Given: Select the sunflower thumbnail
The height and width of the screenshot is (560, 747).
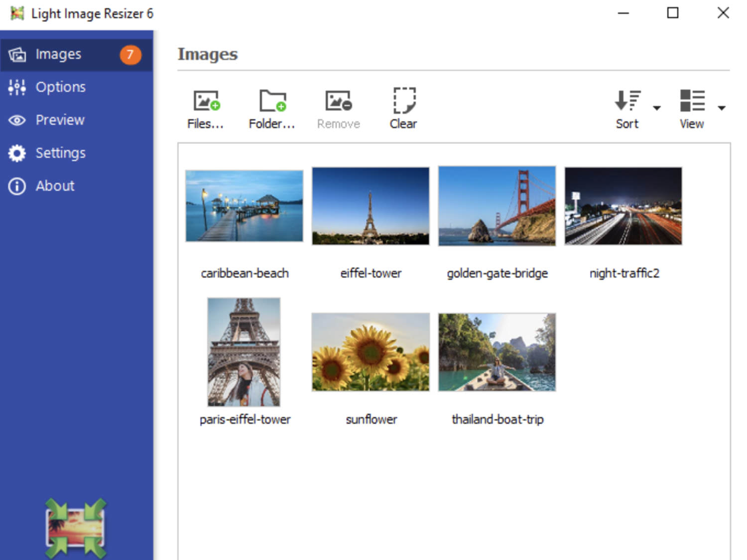Looking at the screenshot, I should coord(371,352).
